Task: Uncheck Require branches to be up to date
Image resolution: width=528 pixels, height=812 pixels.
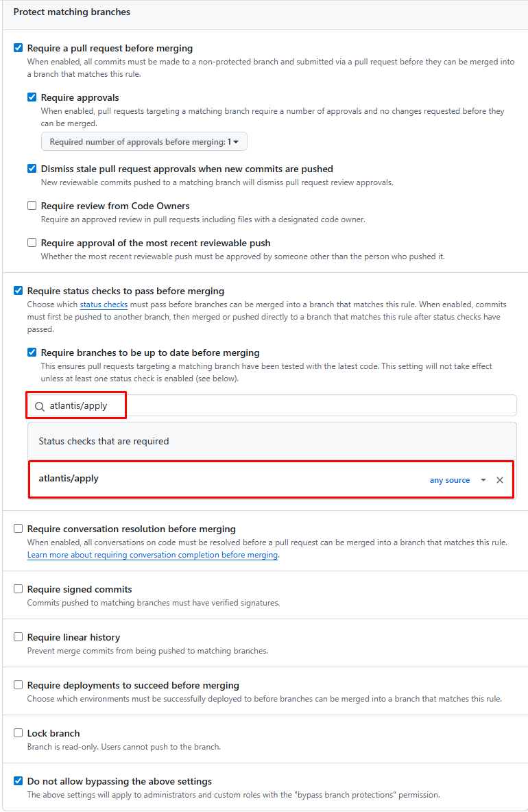Action: click(32, 352)
